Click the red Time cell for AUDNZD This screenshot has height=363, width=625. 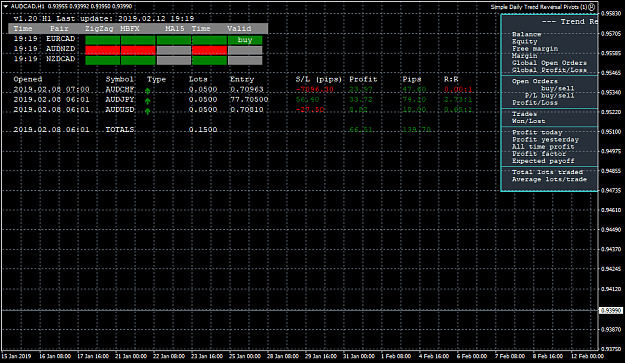(x=209, y=50)
